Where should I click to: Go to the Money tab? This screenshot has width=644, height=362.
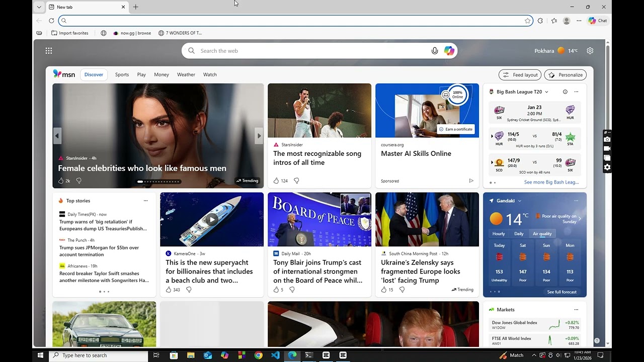[x=162, y=74]
